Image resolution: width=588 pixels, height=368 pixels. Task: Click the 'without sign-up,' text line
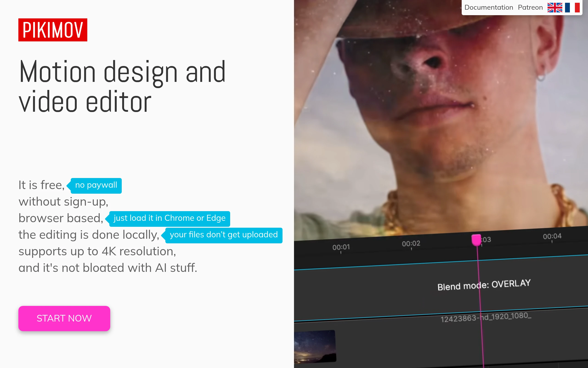[63, 202]
